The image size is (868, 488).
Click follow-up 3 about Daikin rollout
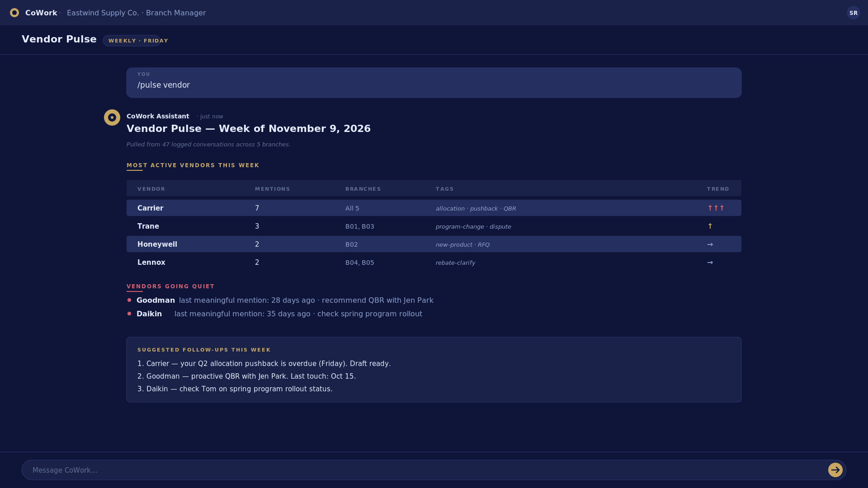pos(235,389)
